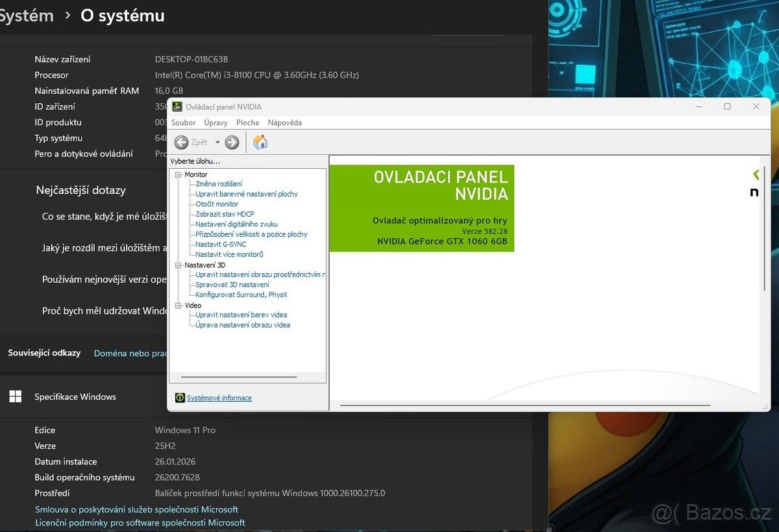This screenshot has height=532, width=779.
Task: Open the Nápověda menu
Action: tap(284, 123)
